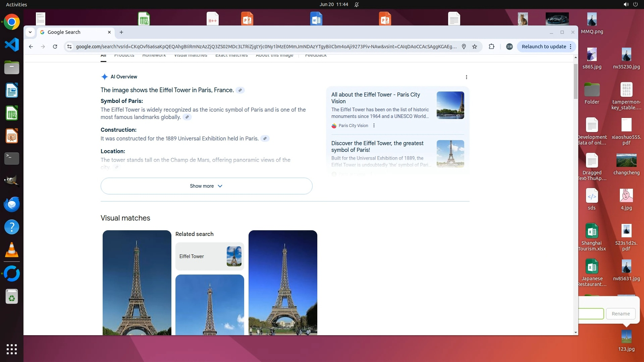Expand the Show more AI Overview section
This screenshot has width=644, height=362.
(x=206, y=186)
